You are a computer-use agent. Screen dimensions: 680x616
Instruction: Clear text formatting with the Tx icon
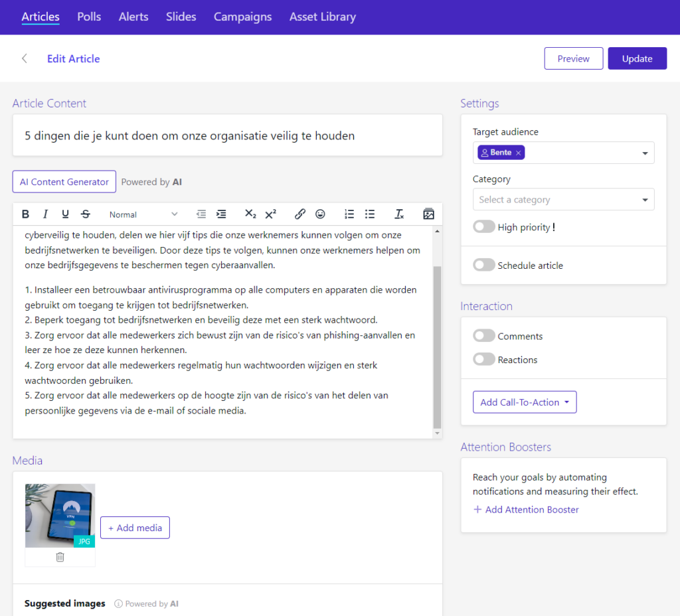399,214
